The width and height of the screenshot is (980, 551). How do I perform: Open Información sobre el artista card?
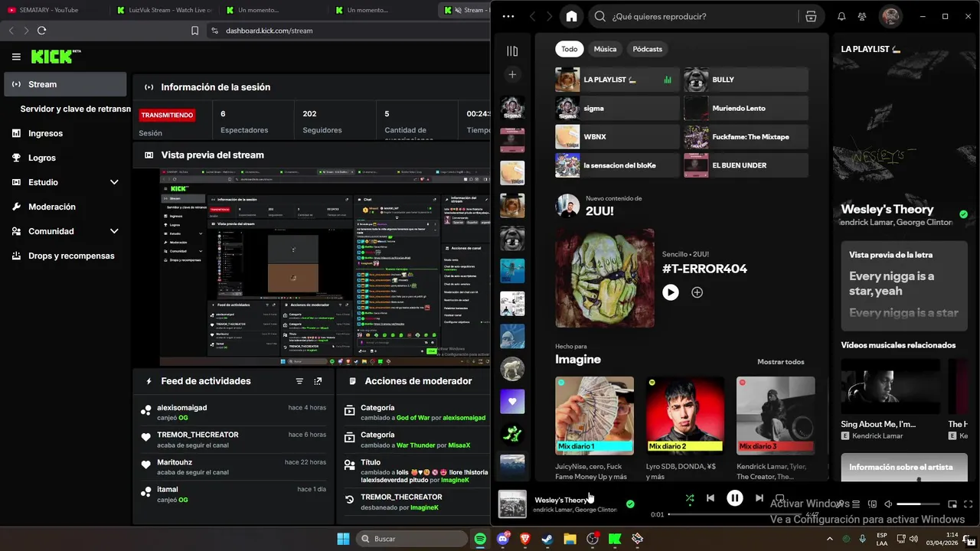pos(904,467)
